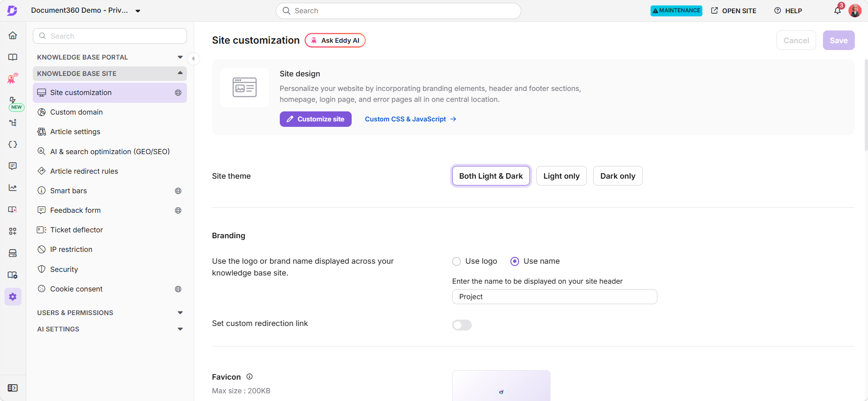Open Article redirect rules

110,171
